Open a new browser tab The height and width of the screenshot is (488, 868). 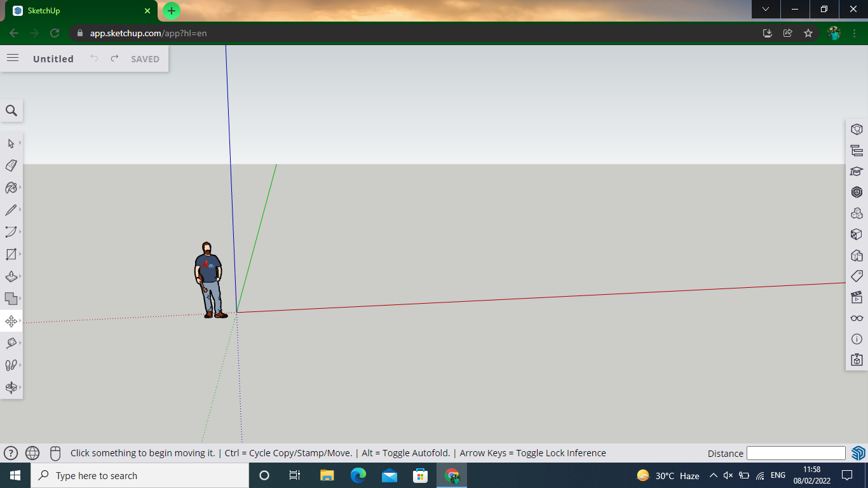171,11
